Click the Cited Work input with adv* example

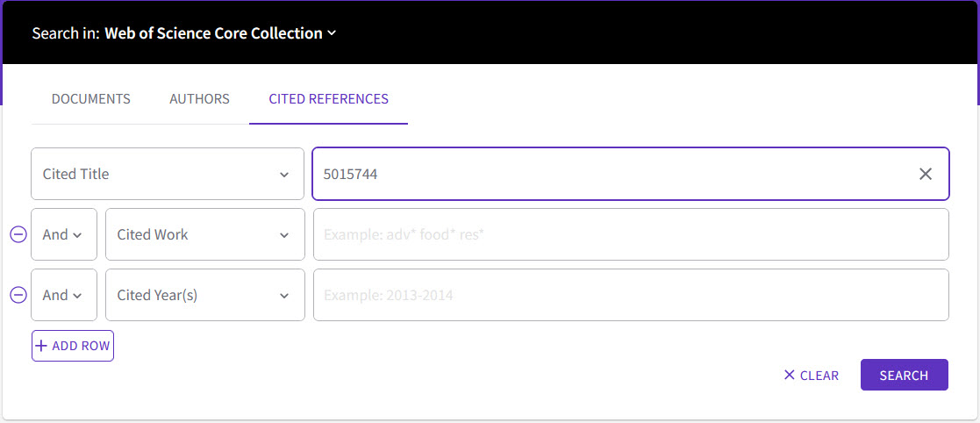631,234
